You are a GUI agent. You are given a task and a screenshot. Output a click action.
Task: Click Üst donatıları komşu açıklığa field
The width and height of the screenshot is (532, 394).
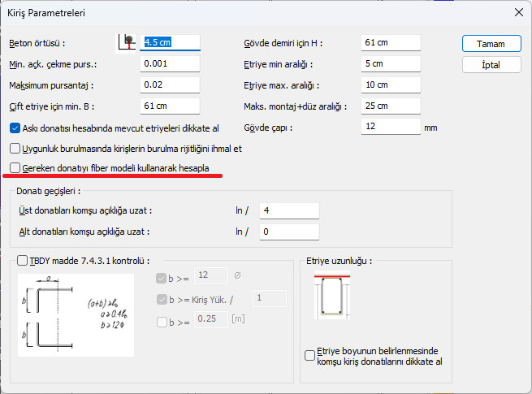click(x=288, y=211)
